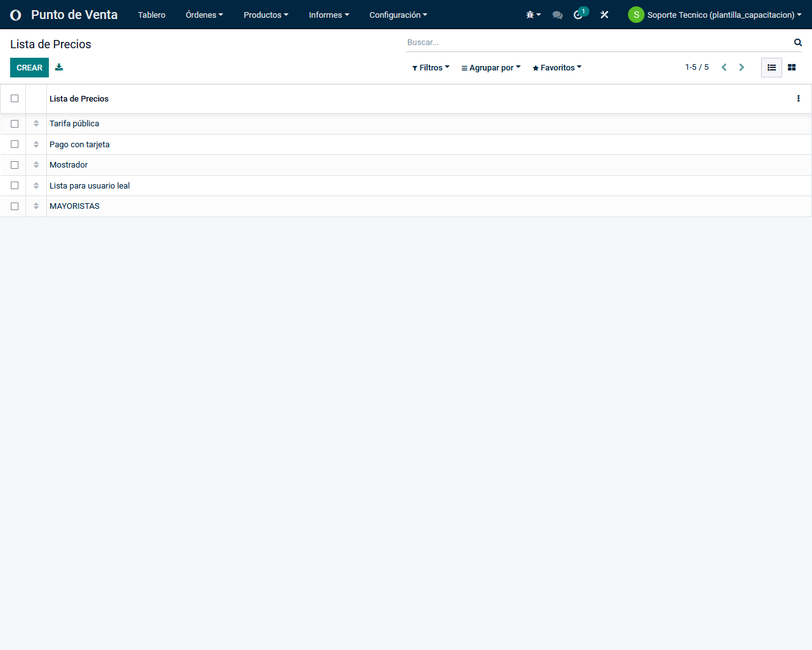The height and width of the screenshot is (650, 812).
Task: Go to next page of records
Action: [x=741, y=67]
